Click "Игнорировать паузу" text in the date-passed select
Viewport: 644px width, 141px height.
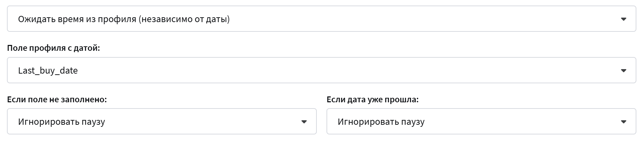click(381, 122)
